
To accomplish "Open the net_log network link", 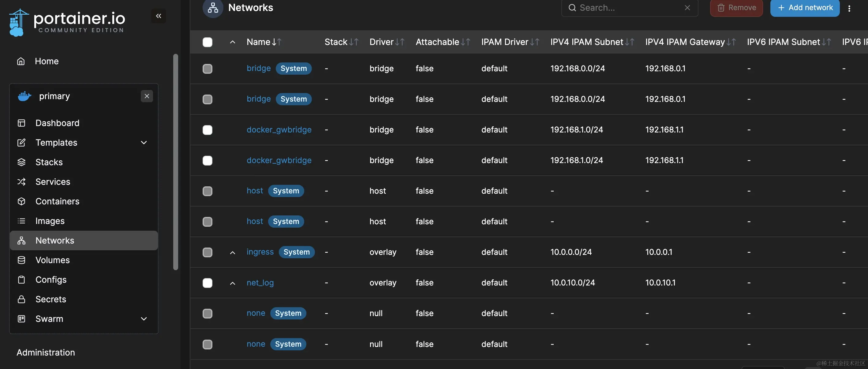I will tap(260, 283).
